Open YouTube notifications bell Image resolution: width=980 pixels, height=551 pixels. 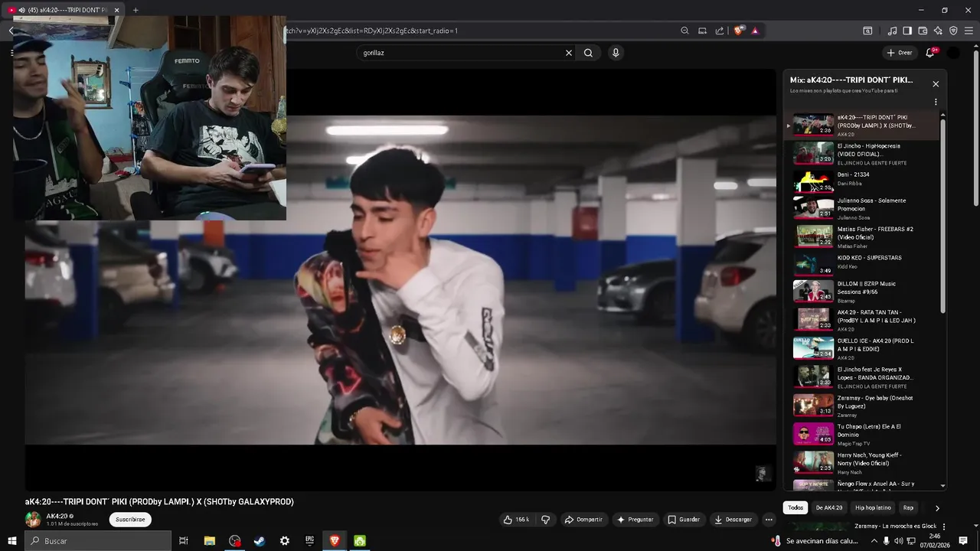[x=930, y=53]
